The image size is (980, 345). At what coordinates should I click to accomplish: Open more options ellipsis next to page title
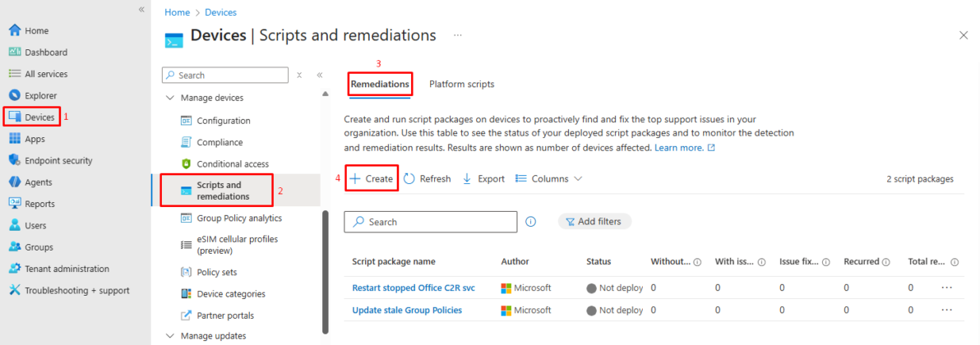pyautogui.click(x=458, y=35)
